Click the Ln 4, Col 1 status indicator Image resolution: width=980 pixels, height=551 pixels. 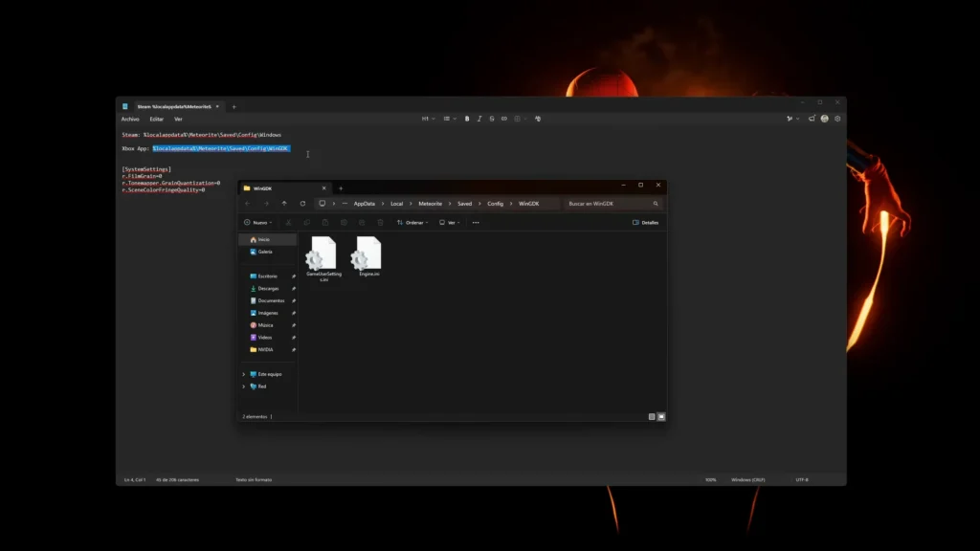134,480
